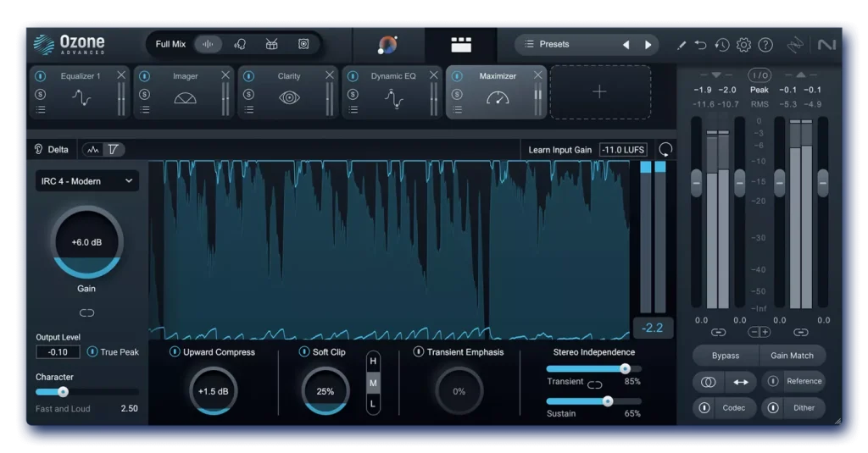Screen dimensions: 868x453
Task: Click the Gain Match button
Action: pos(792,356)
